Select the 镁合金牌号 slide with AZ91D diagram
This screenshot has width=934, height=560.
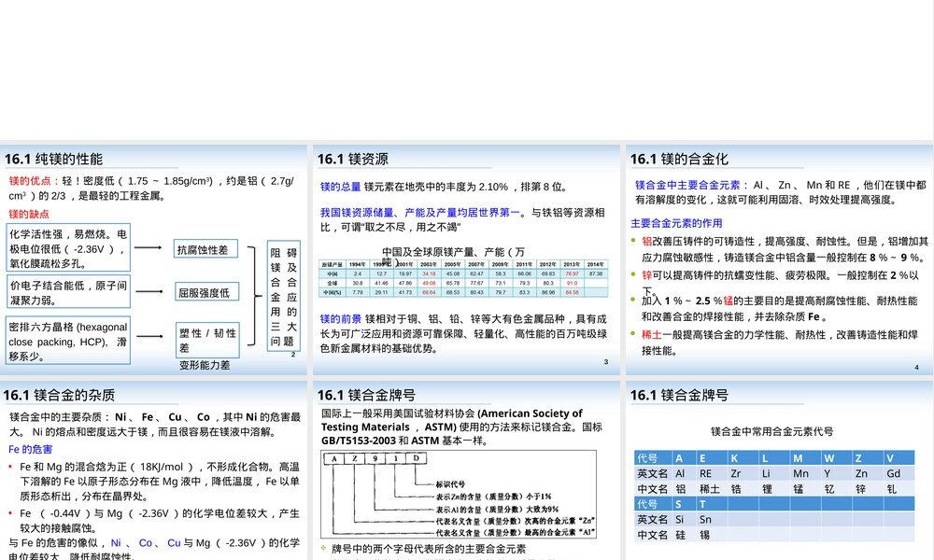pos(466,470)
